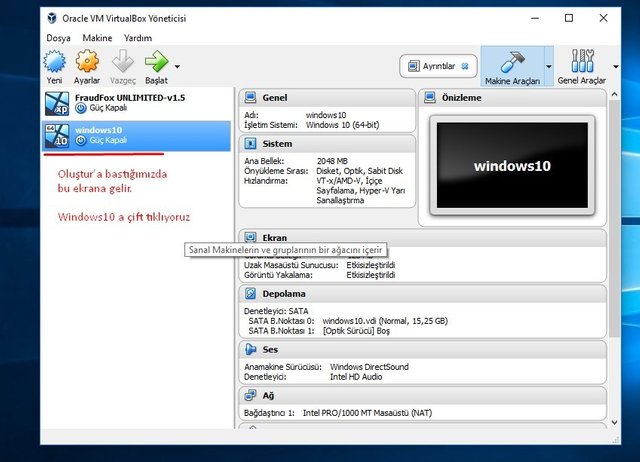Open the Dosya menu
640x462 pixels.
(x=58, y=38)
